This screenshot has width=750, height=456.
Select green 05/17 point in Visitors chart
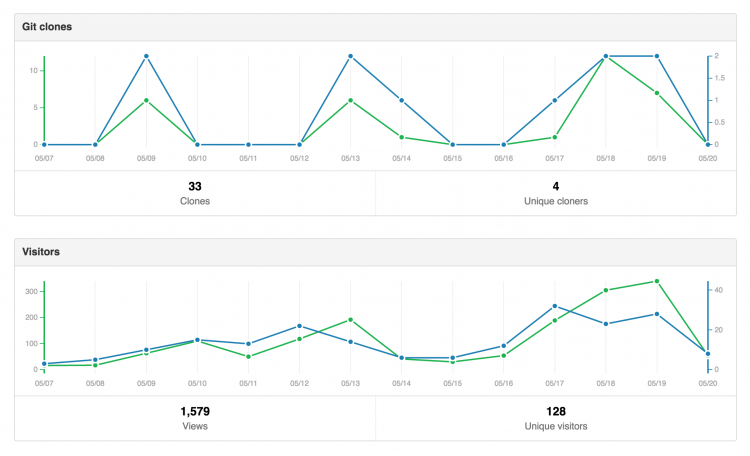555,321
